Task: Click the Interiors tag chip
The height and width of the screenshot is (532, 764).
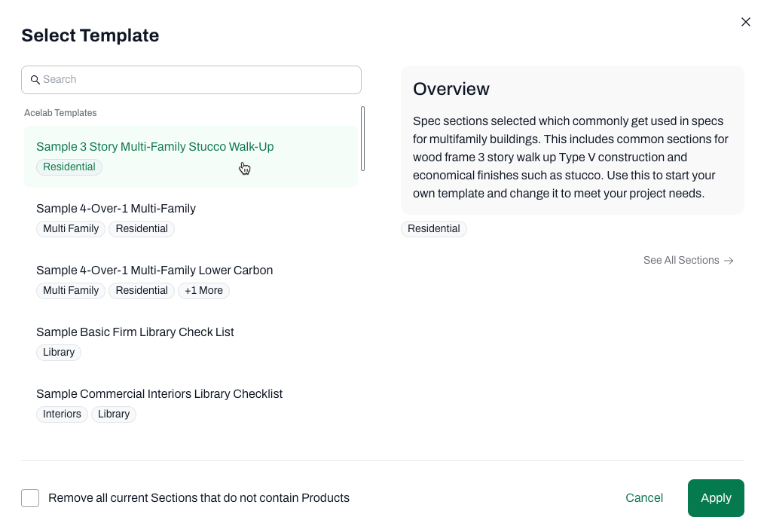Action: [x=62, y=414]
